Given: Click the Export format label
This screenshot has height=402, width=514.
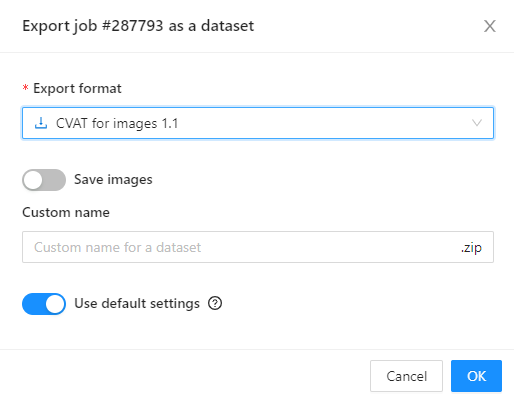Looking at the screenshot, I should 77,88.
